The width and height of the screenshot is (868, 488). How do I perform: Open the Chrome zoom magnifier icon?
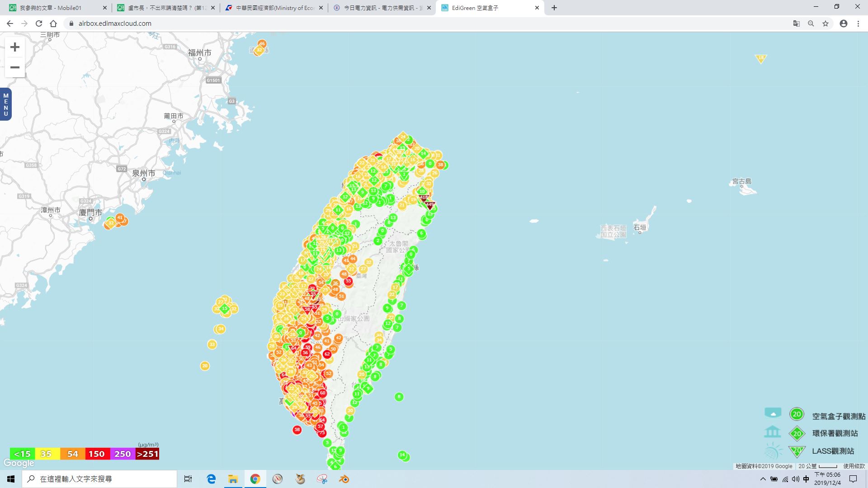coord(811,23)
